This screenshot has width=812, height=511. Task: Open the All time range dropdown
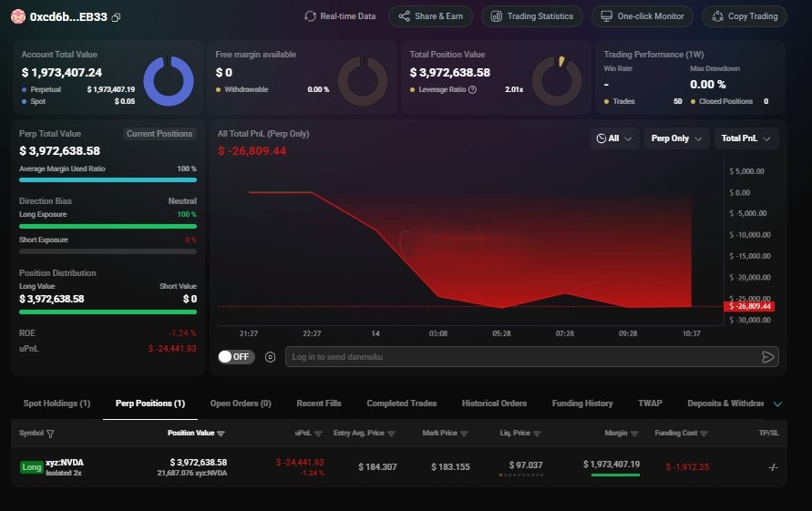click(x=612, y=138)
